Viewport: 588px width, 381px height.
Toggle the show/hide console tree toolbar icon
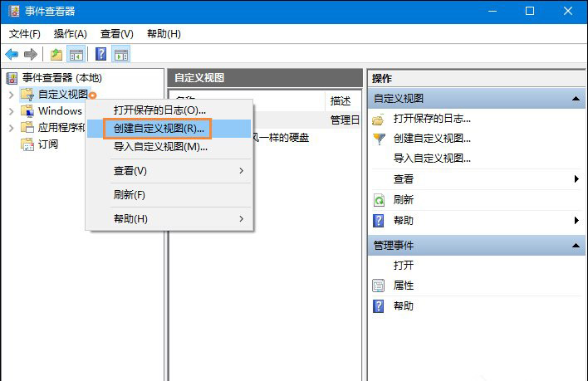tap(76, 55)
